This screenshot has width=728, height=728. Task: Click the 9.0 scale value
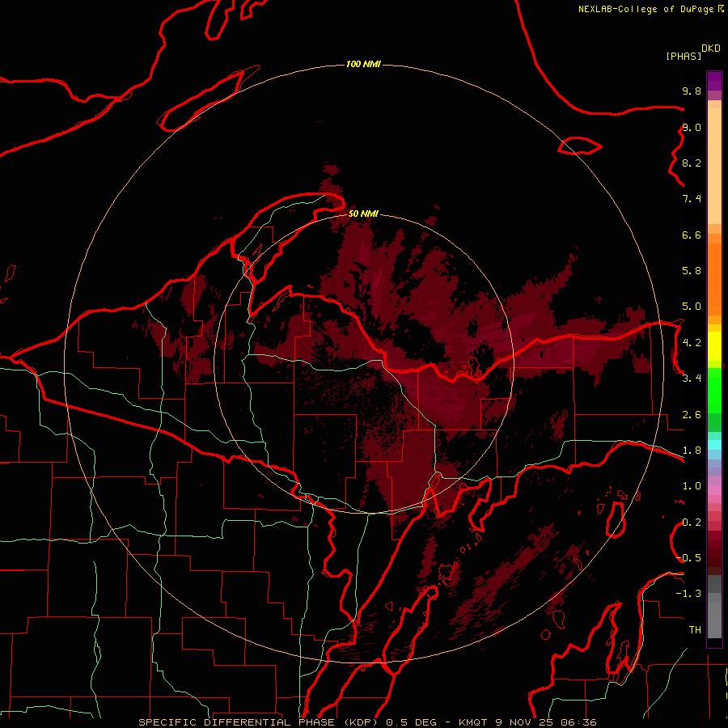692,127
